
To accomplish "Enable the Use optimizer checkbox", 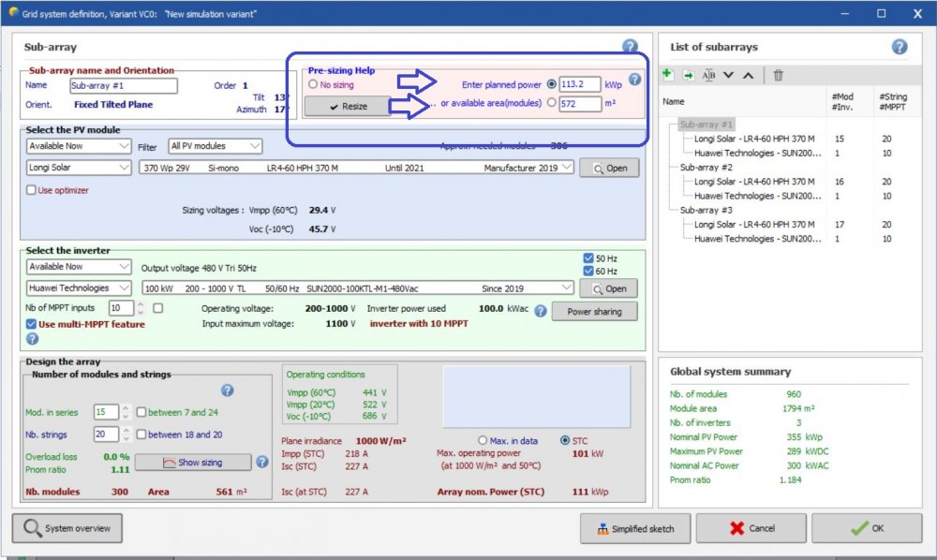I will point(32,190).
